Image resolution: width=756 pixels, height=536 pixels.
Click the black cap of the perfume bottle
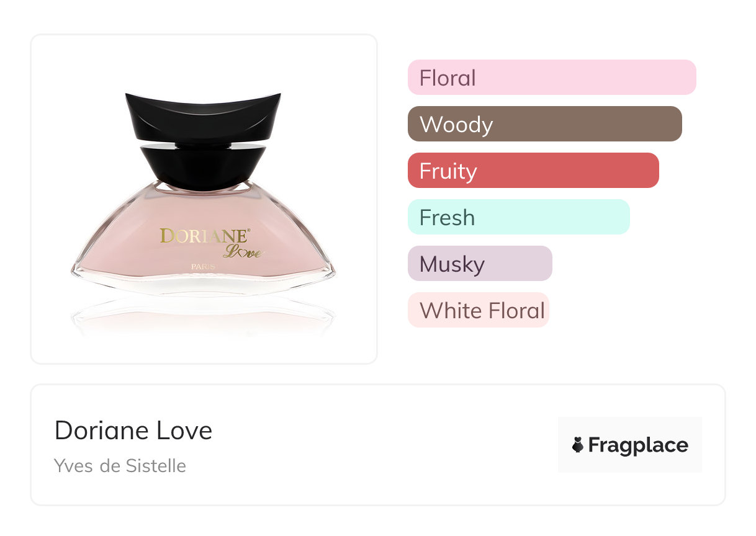(202, 115)
